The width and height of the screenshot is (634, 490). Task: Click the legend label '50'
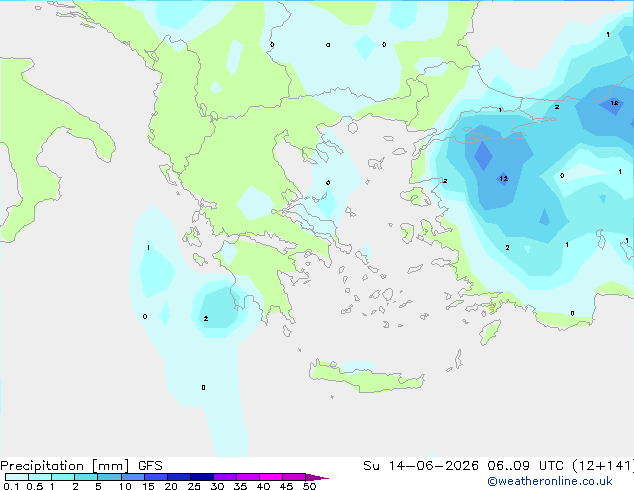coord(310,486)
